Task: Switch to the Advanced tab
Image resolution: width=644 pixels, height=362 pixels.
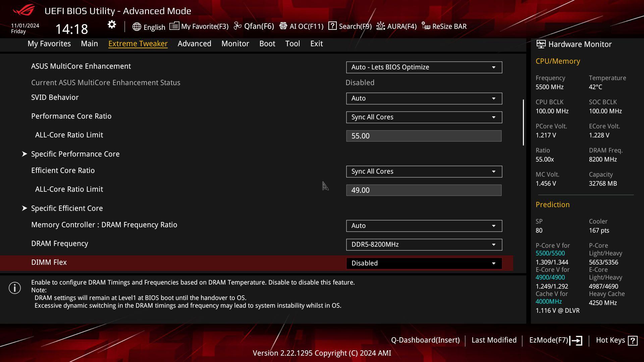Action: (194, 44)
